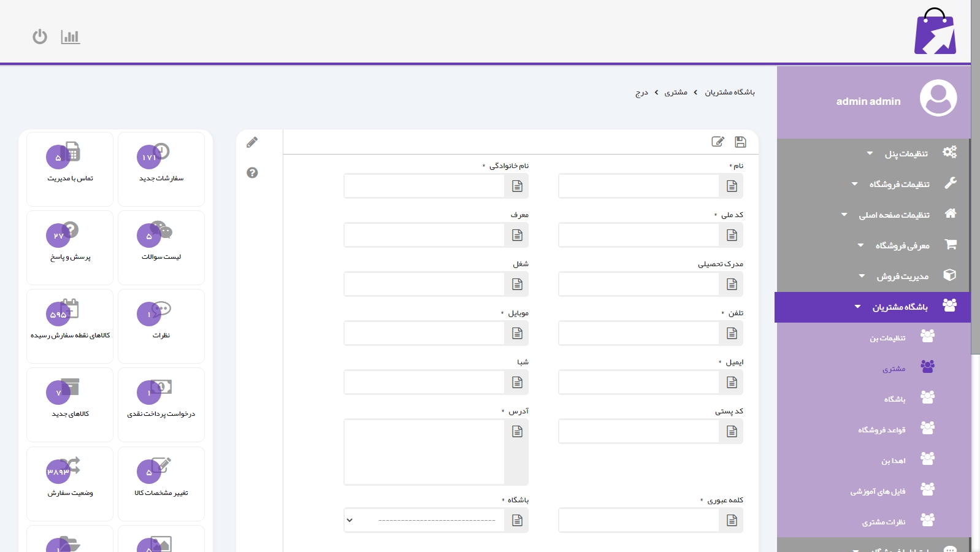Click the page vertical scrollbar
980x552 pixels.
click(975, 184)
